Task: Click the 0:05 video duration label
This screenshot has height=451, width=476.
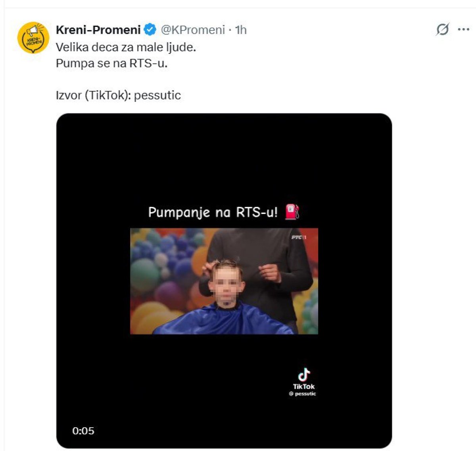Action: [x=83, y=431]
